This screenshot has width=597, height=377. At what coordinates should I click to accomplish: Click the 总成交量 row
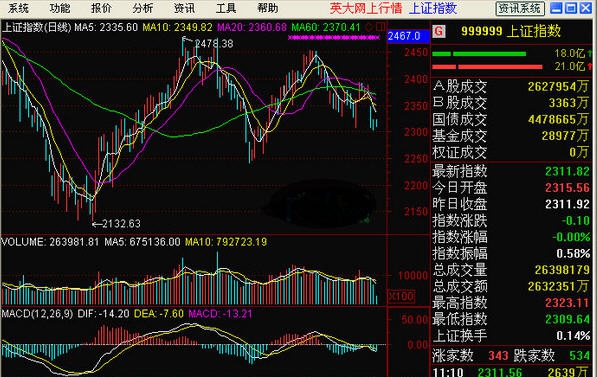pos(511,270)
